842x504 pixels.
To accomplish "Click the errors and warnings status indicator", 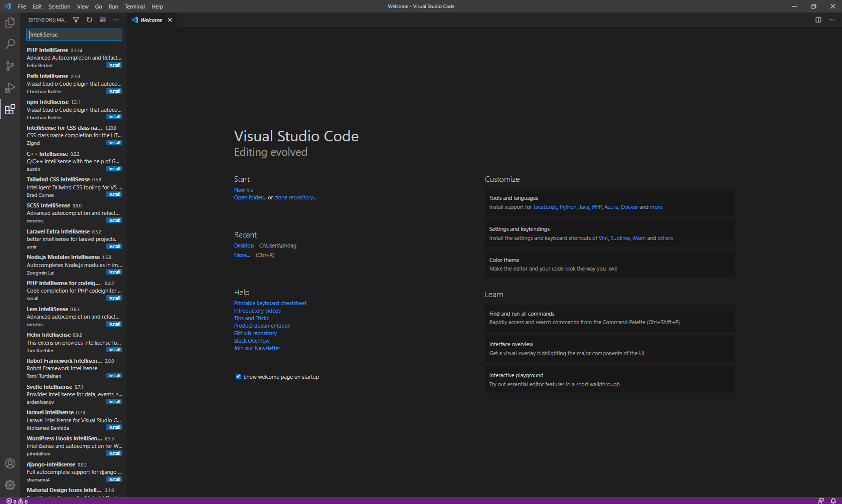I will click(x=17, y=500).
